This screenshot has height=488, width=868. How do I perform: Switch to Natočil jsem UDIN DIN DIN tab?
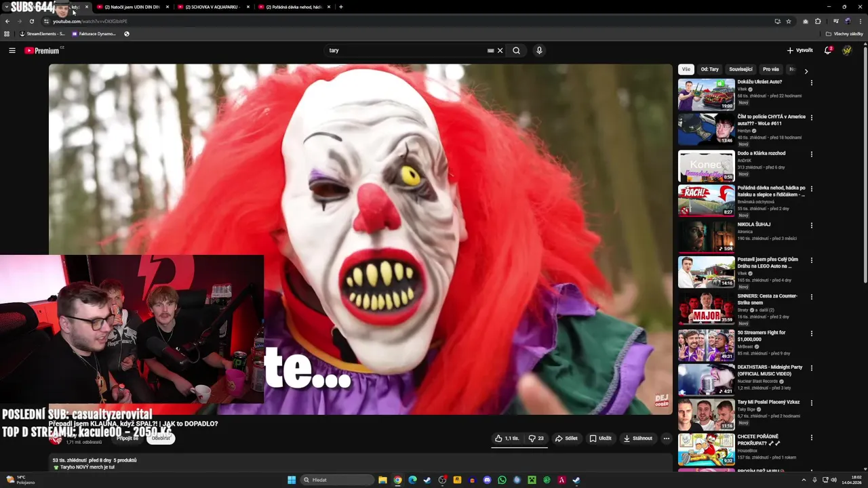coord(132,7)
